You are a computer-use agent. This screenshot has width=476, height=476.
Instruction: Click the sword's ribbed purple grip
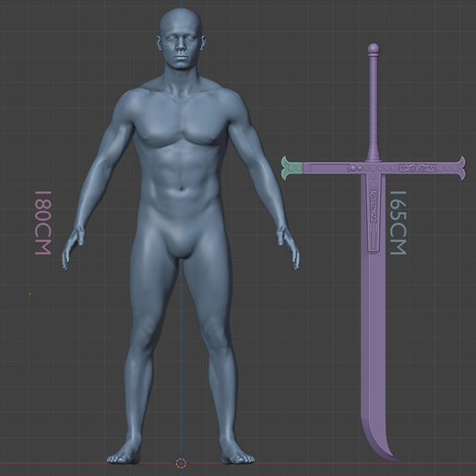coord(374,104)
